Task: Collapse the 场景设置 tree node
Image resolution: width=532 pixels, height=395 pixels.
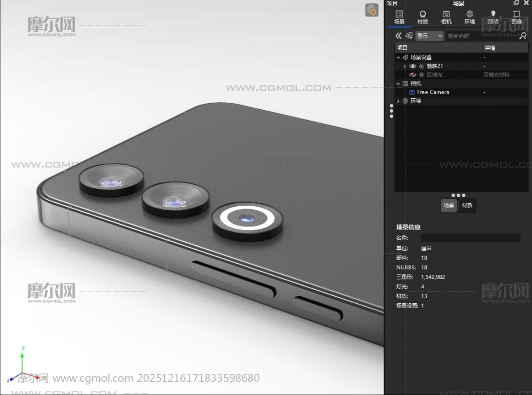Action: click(x=398, y=57)
